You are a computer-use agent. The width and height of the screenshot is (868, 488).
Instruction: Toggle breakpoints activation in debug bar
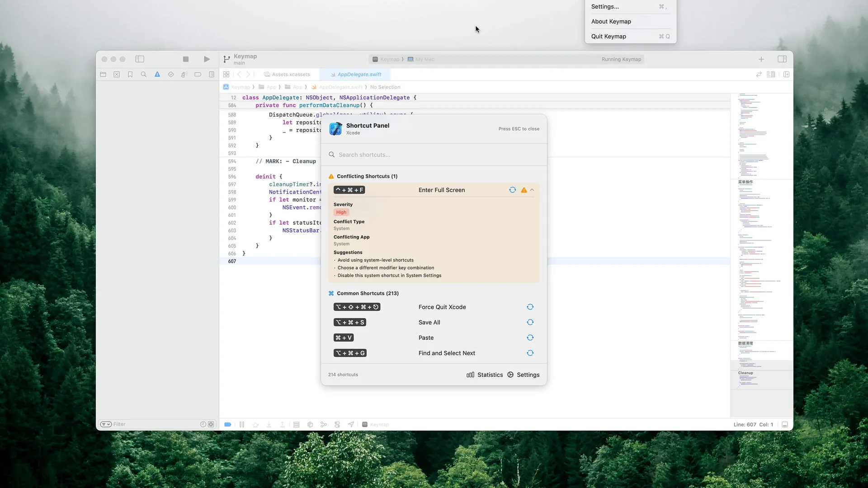[x=228, y=425]
